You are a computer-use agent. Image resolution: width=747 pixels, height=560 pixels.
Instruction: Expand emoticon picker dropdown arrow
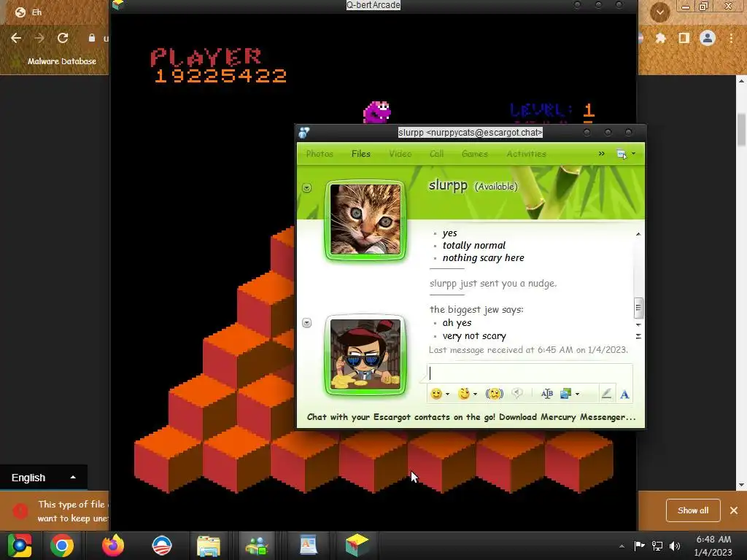pos(447,394)
